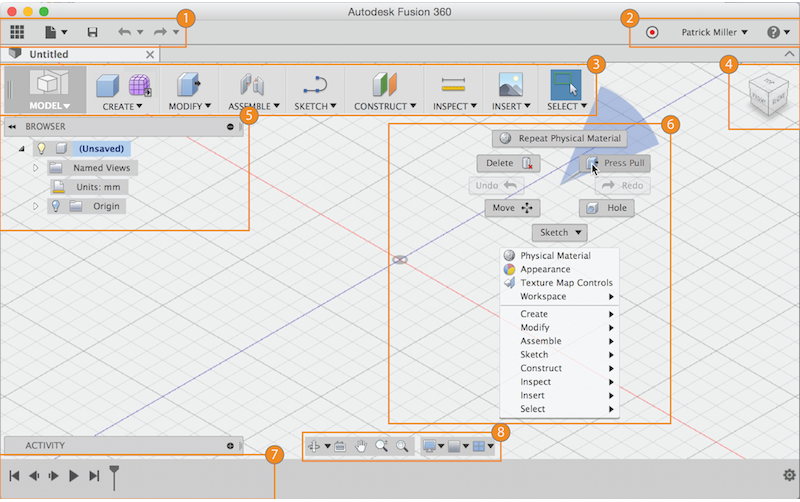Expand the Activity panel with plus button

click(230, 445)
